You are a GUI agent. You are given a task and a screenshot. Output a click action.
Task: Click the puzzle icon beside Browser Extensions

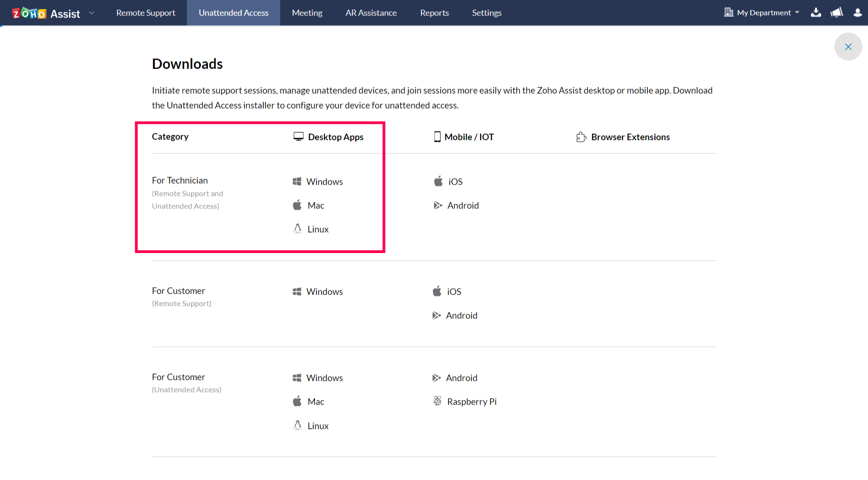click(x=581, y=137)
